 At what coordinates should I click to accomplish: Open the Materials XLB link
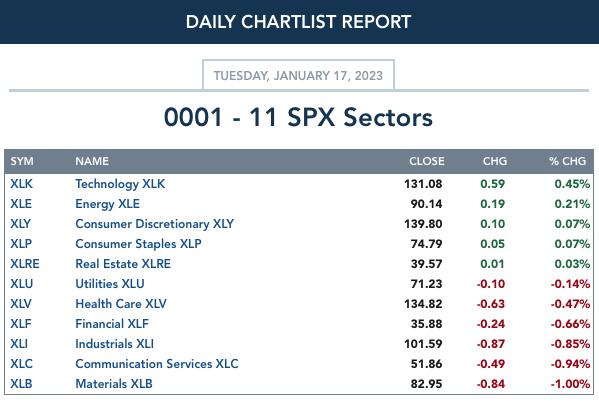[114, 384]
